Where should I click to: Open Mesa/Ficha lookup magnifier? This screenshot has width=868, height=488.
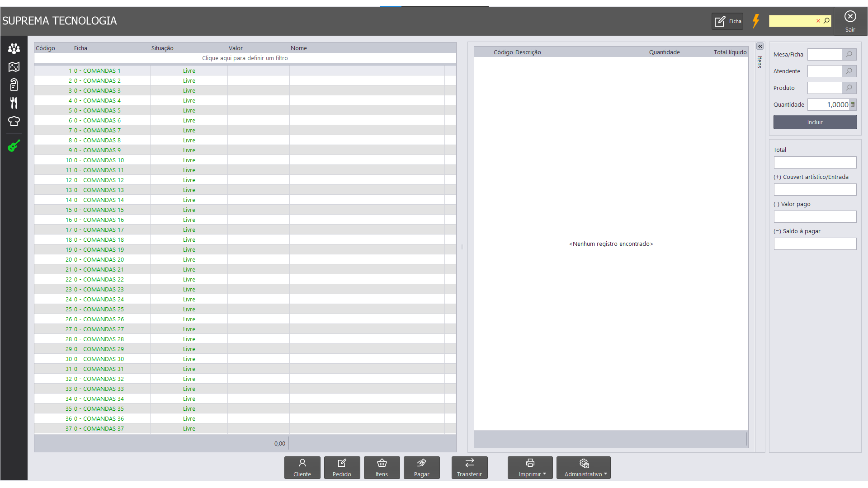(x=849, y=54)
